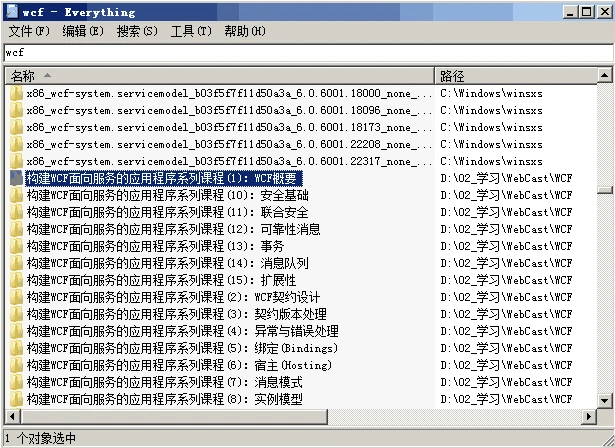
Task: Open the 帮助(H) menu
Action: click(x=245, y=31)
